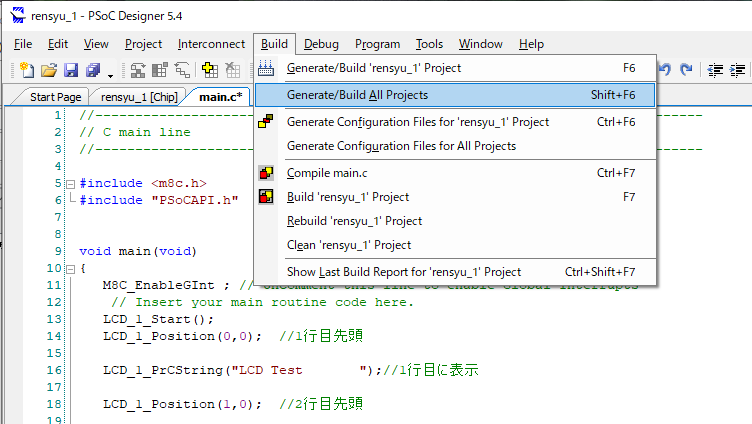Screen dimensions: 752x424
Task: Open the Window menu
Action: [x=481, y=44]
